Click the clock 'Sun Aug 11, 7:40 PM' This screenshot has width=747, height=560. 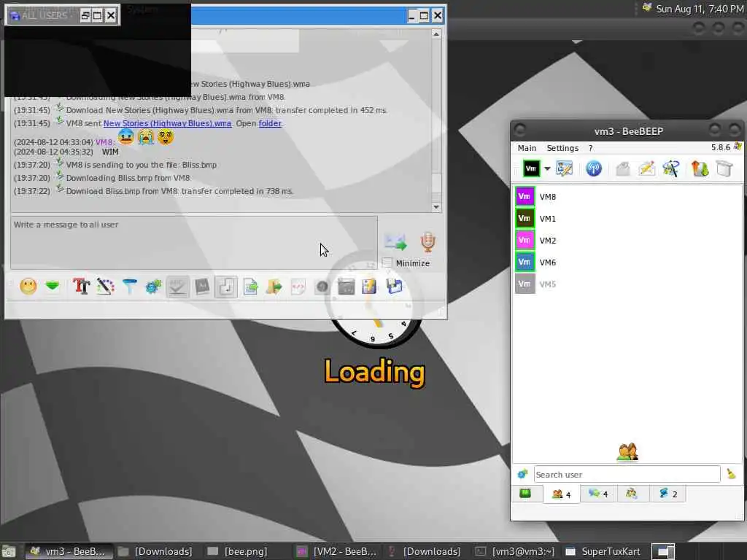click(x=700, y=9)
